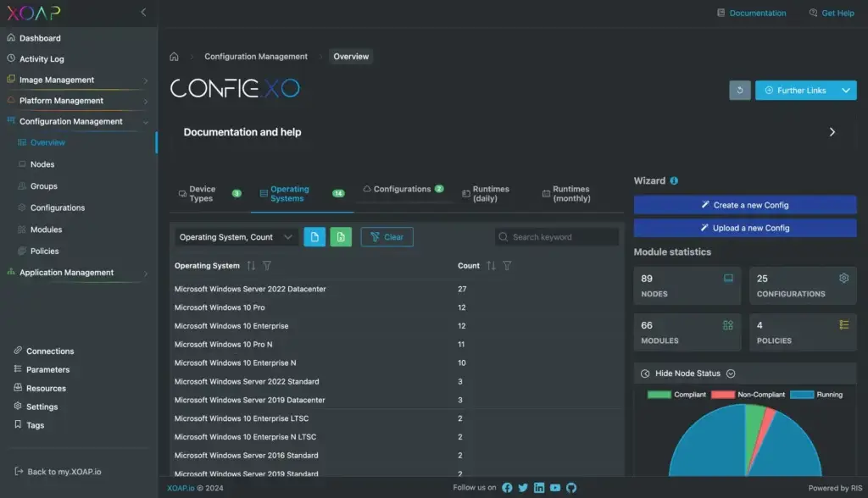Image resolution: width=868 pixels, height=498 pixels.
Task: Open the Get Help link
Action: pos(832,13)
